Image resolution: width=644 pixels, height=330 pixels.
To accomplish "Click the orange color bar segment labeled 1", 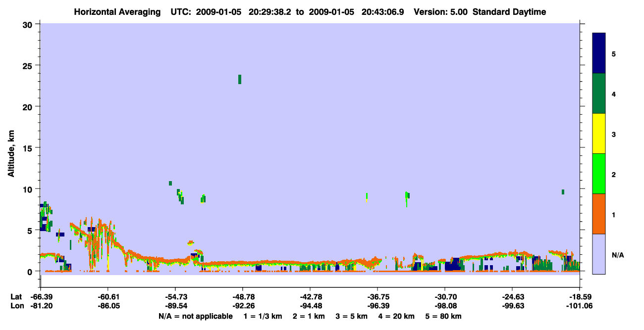I will (x=599, y=214).
